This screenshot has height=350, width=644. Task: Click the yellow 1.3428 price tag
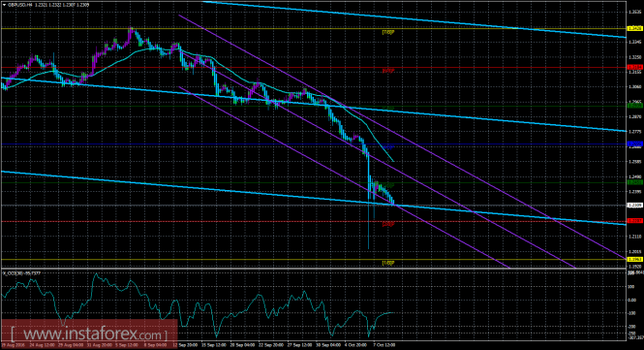tap(634, 29)
